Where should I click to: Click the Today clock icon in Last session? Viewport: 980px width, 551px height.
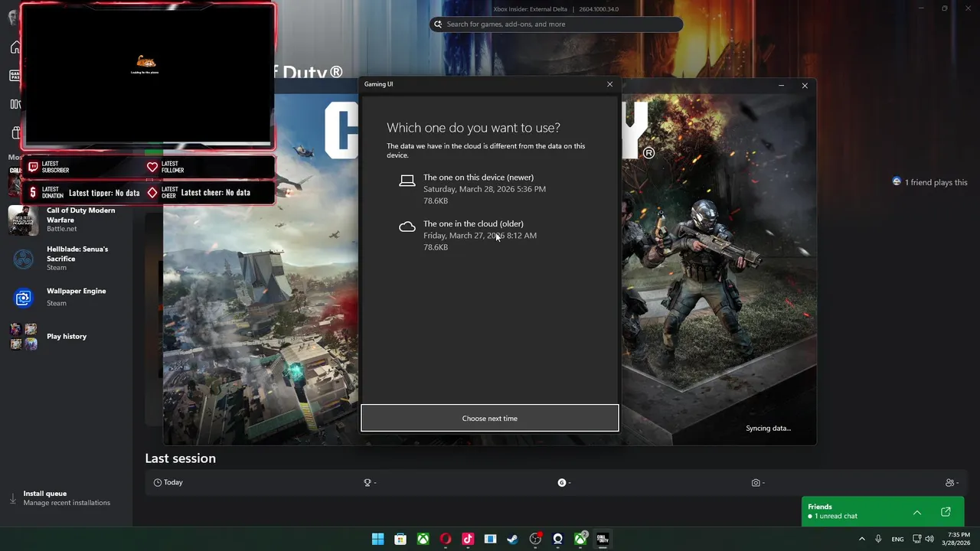(158, 483)
